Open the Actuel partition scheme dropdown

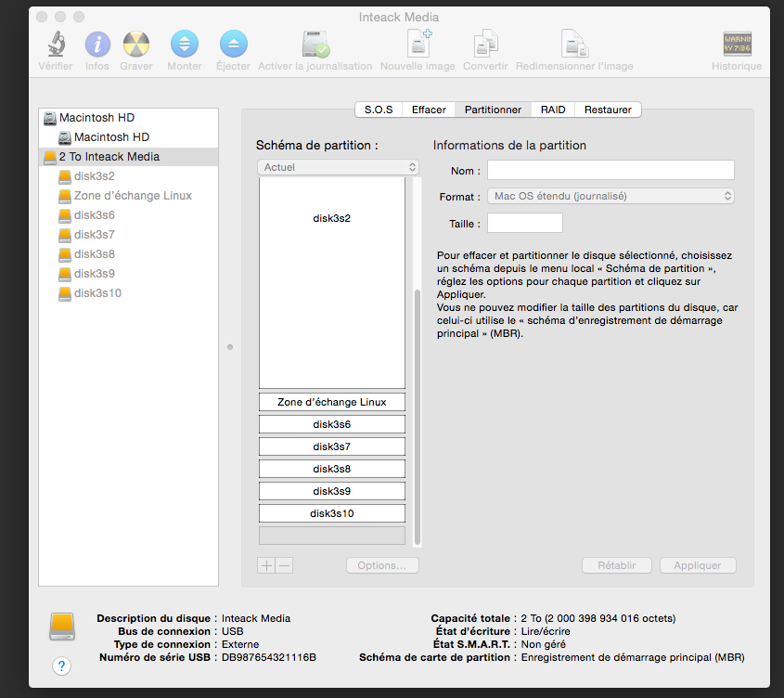[338, 167]
